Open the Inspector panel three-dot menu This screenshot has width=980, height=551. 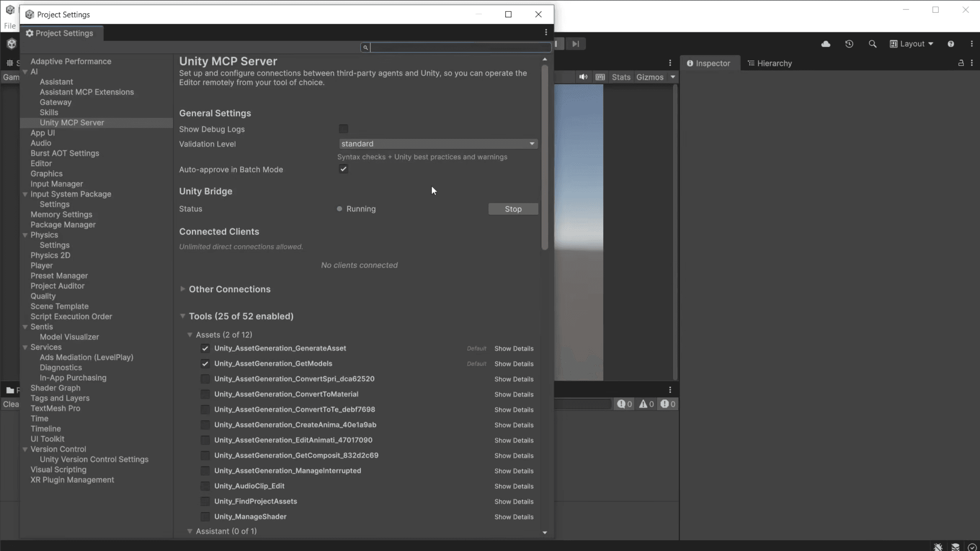click(972, 63)
